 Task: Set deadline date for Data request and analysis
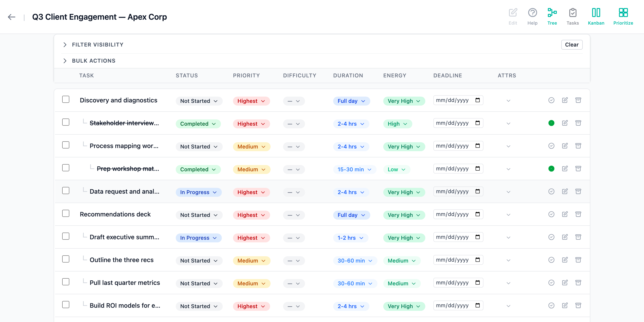(x=458, y=191)
